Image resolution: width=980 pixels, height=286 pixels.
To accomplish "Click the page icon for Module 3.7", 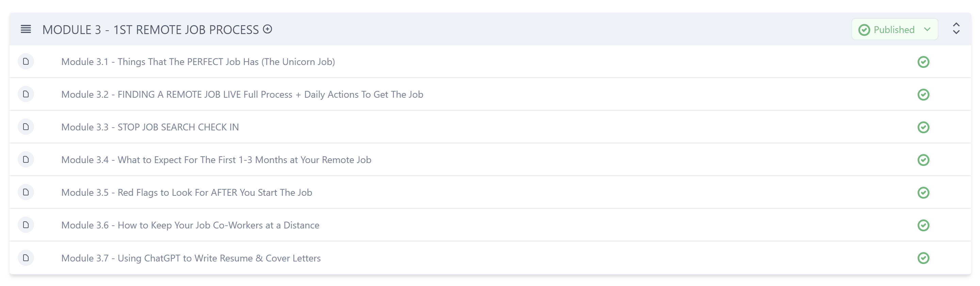I will click(26, 258).
